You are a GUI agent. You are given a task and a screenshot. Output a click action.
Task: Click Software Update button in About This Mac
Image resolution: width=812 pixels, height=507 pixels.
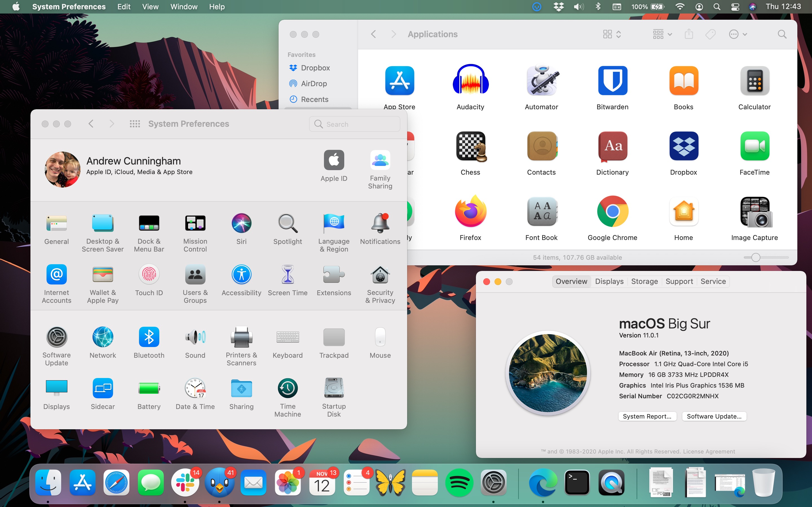[x=714, y=416]
